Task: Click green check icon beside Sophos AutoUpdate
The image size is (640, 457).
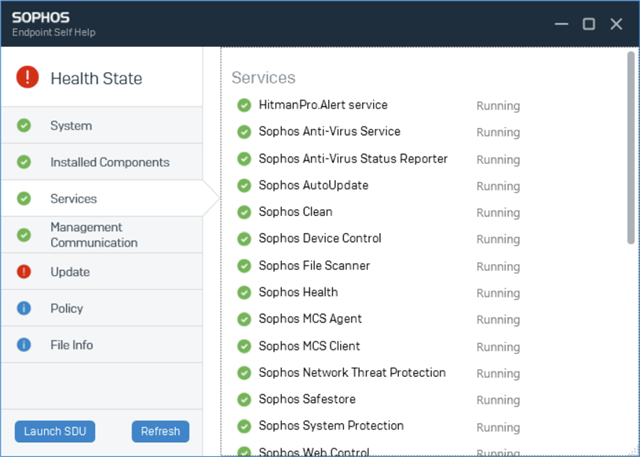Action: pyautogui.click(x=244, y=186)
